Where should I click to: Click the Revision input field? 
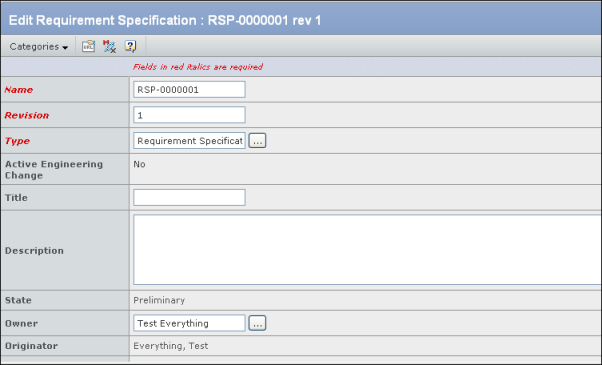189,115
